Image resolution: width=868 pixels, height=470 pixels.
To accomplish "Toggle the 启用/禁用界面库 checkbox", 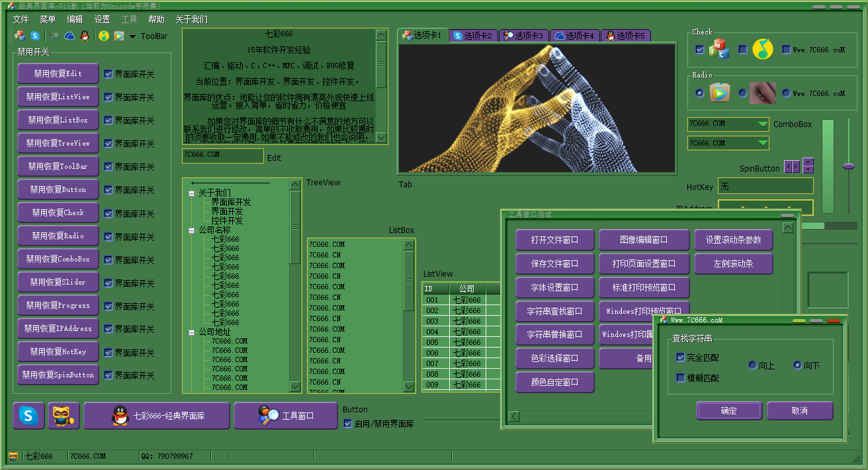I will tap(348, 424).
